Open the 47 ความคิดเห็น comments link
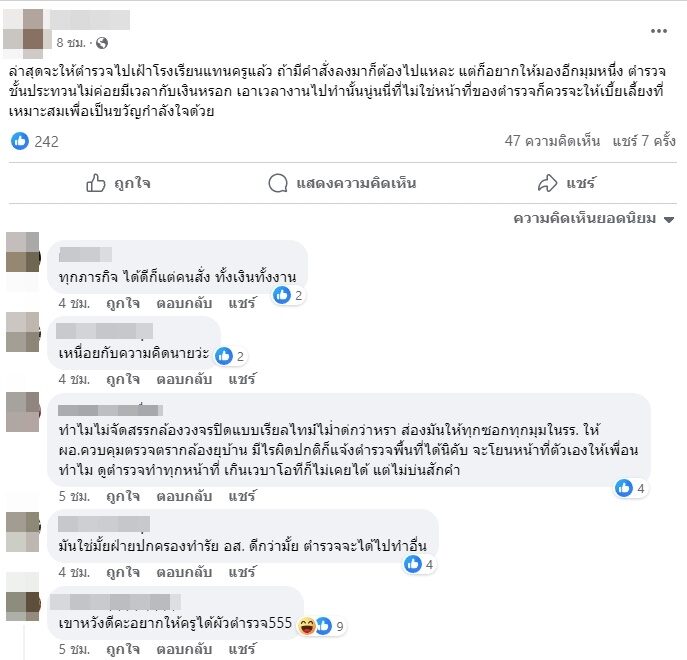The width and height of the screenshot is (687, 660). pyautogui.click(x=552, y=141)
